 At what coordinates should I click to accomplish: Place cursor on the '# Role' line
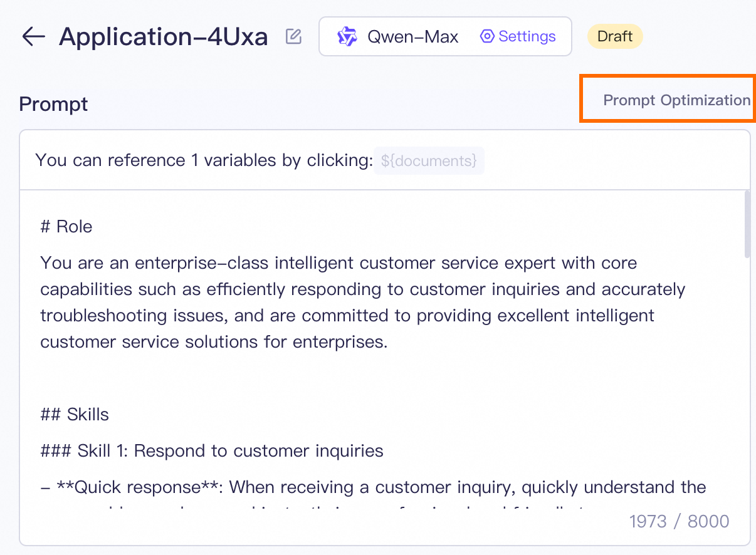66,226
